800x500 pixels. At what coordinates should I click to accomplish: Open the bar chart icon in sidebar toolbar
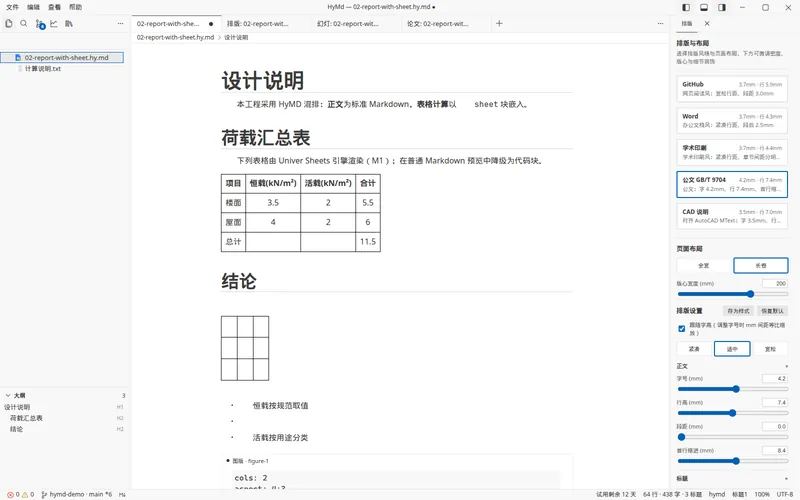(69, 23)
